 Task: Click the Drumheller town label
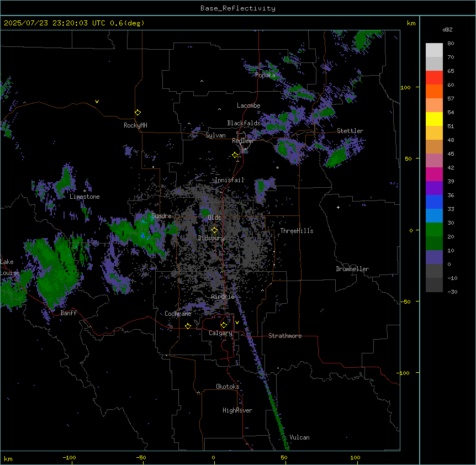pyautogui.click(x=352, y=269)
